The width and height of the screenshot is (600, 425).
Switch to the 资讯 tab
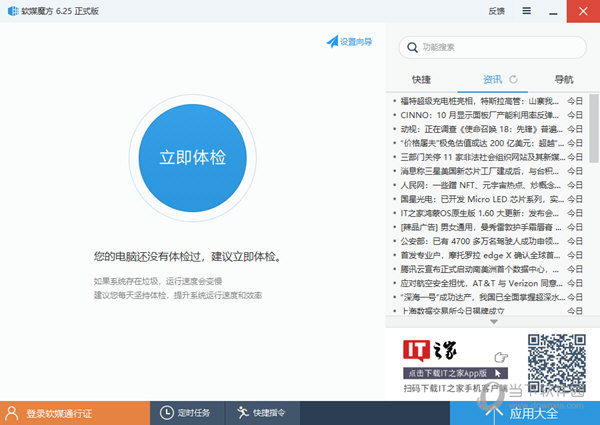tap(492, 80)
